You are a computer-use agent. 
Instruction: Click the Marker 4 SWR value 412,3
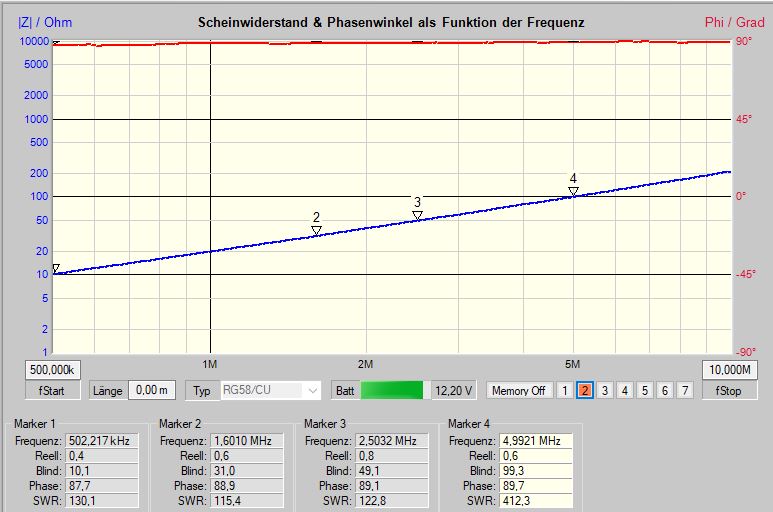536,501
